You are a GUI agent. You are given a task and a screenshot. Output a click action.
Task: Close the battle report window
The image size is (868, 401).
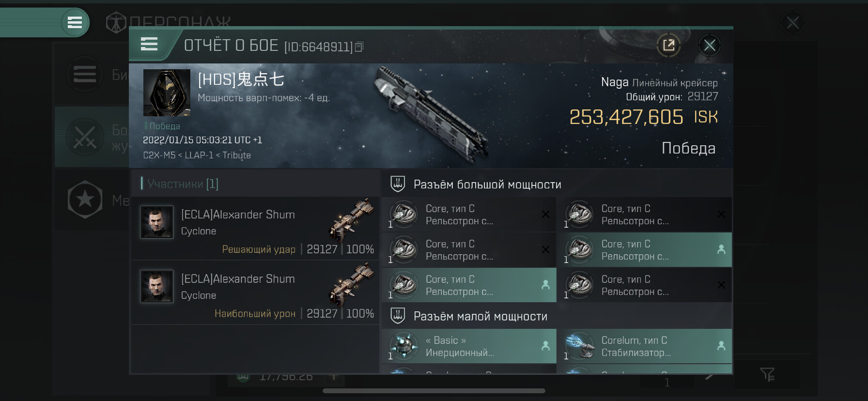pos(710,46)
